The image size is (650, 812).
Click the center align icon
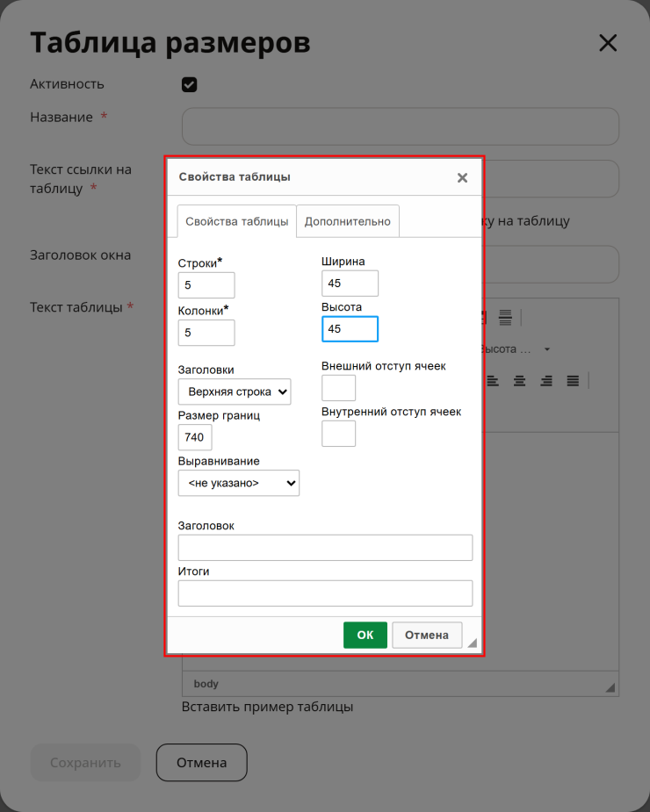[x=519, y=382]
